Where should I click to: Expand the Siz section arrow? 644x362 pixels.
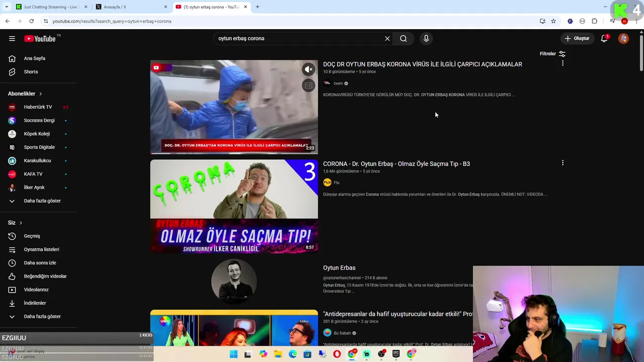[21, 223]
